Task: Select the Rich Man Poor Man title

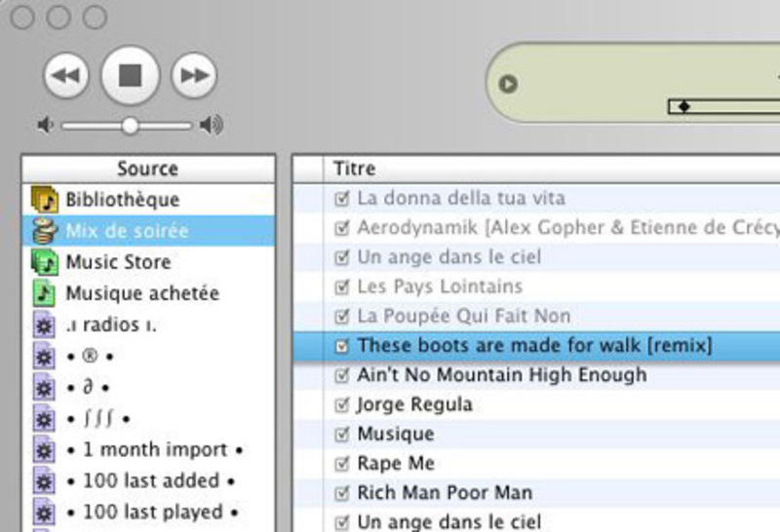Action: [446, 493]
